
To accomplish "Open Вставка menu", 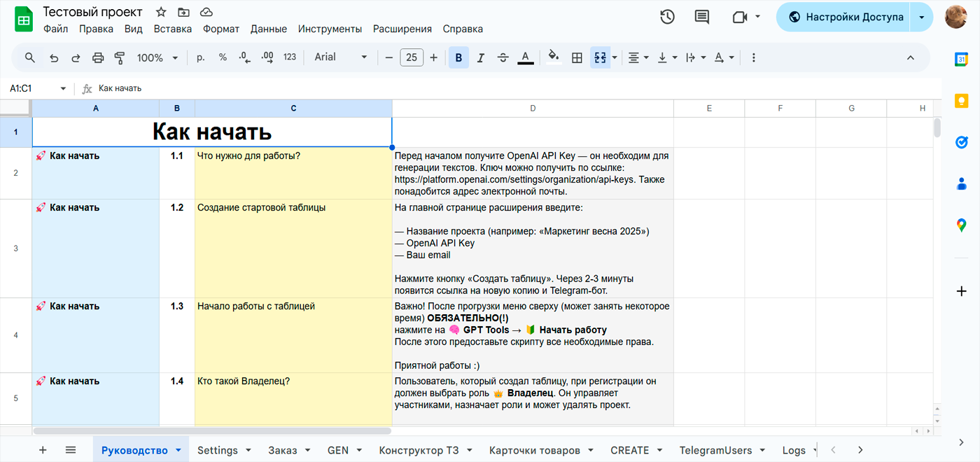I will pos(172,29).
